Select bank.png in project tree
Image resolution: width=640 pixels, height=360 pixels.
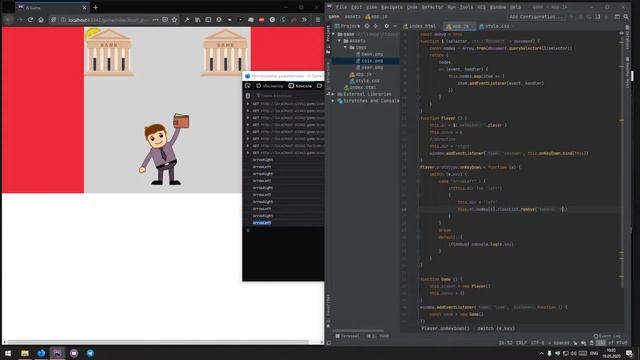pyautogui.click(x=369, y=54)
